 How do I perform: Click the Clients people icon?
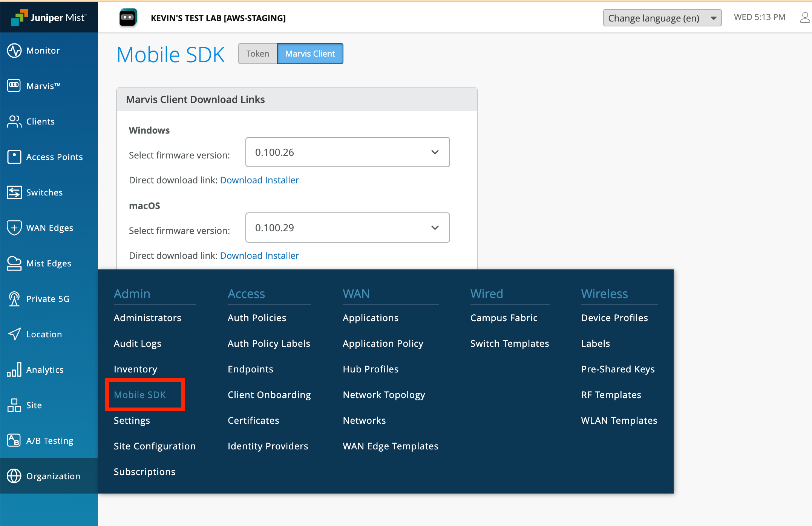click(x=14, y=121)
